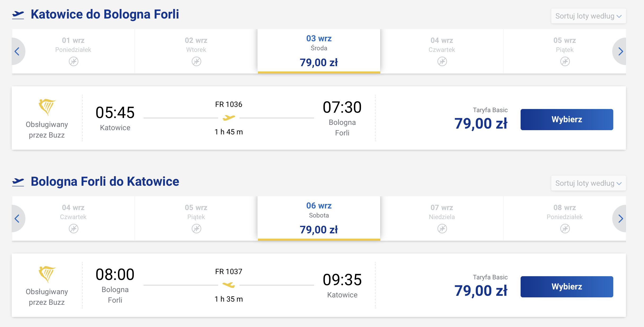Screen dimensions: 644x327
Task: Select the 03 wrz Środa date tab
Action: [319, 51]
